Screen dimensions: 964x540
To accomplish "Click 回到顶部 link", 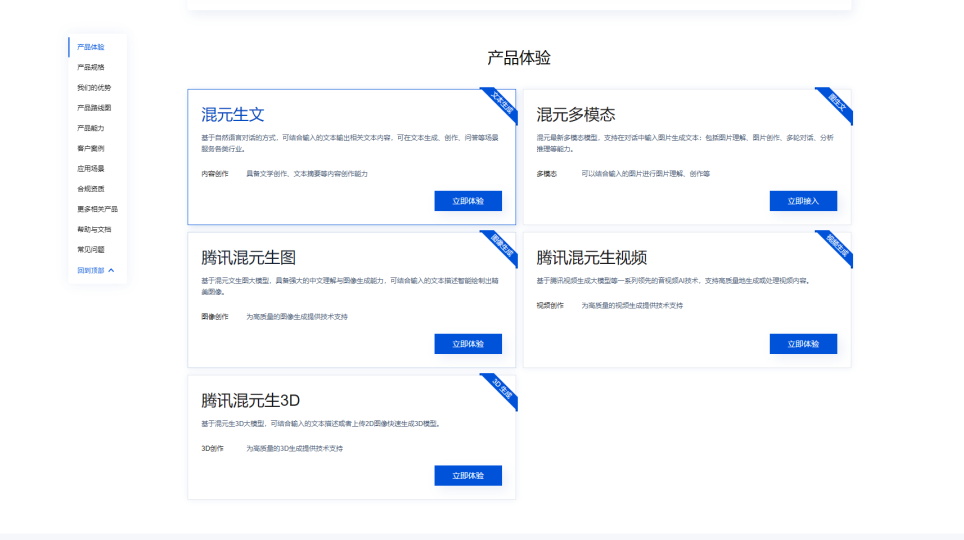I will 90,270.
